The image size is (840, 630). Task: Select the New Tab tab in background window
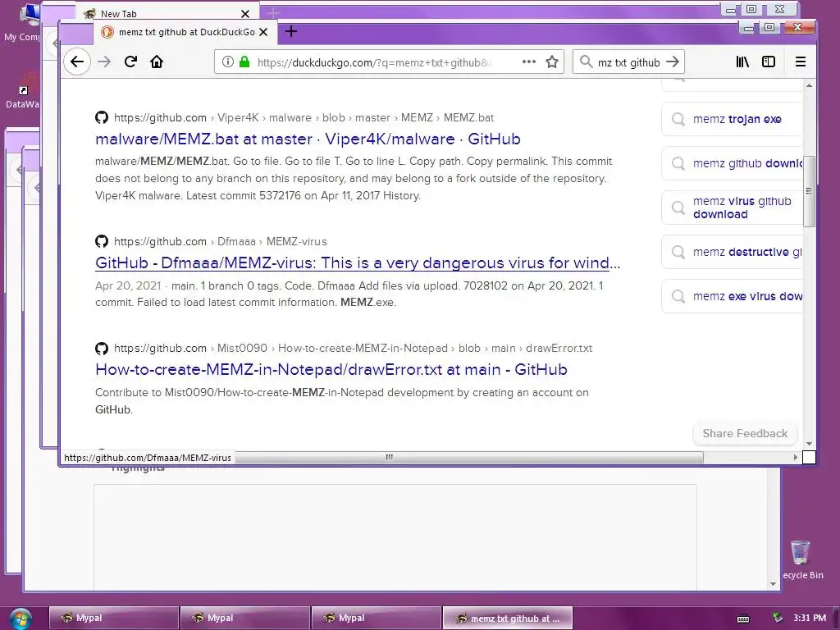(167, 13)
